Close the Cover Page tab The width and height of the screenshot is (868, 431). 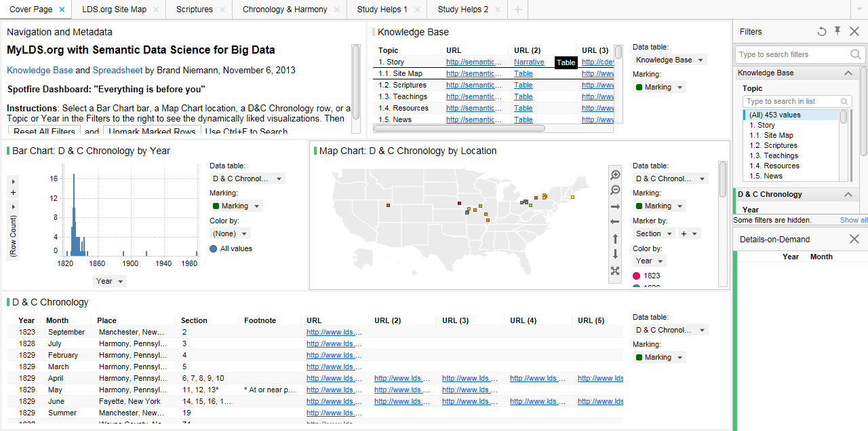pos(62,10)
